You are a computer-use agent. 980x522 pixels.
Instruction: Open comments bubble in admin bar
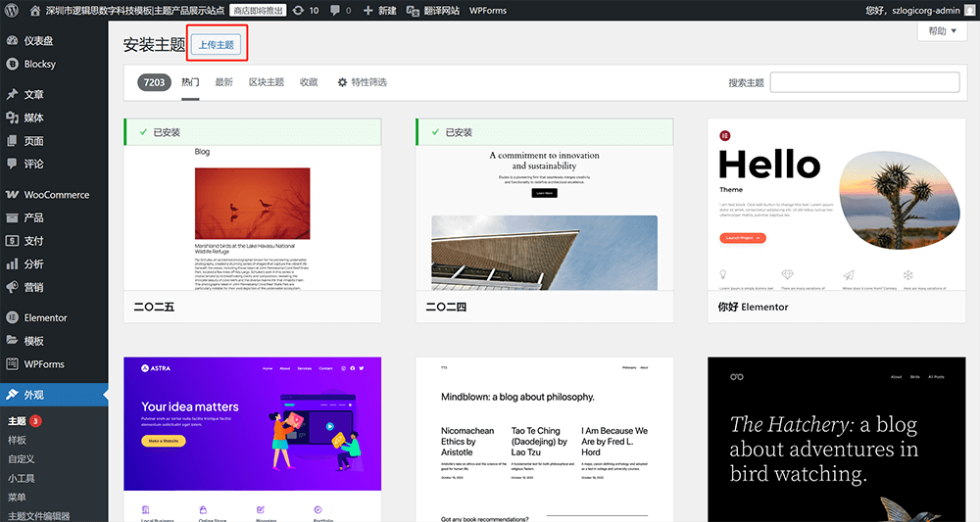click(340, 11)
